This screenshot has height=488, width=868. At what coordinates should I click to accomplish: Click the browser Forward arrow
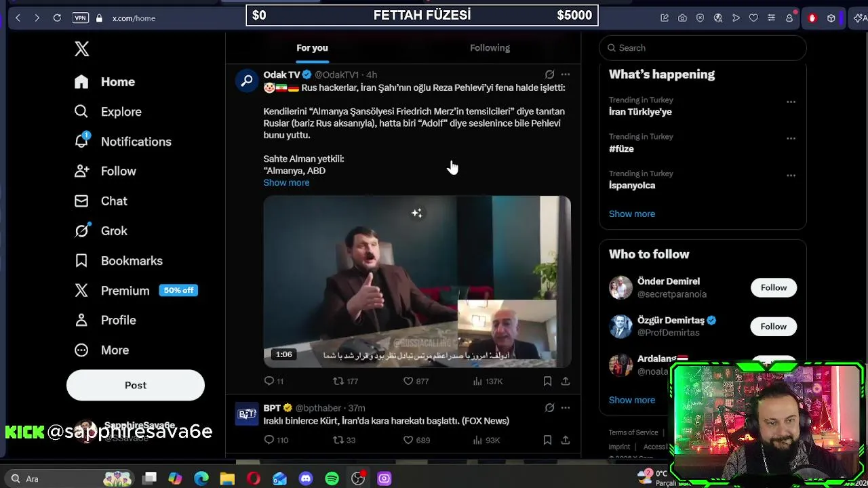pyautogui.click(x=37, y=18)
